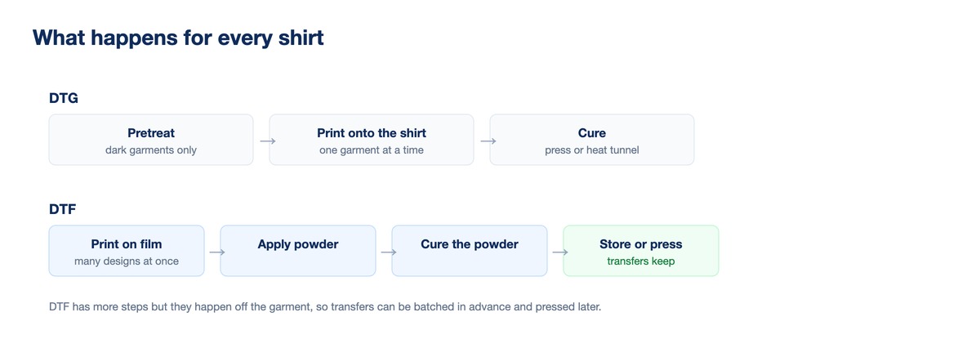Select the Cure the powder box
This screenshot has width=980, height=348.
click(470, 251)
